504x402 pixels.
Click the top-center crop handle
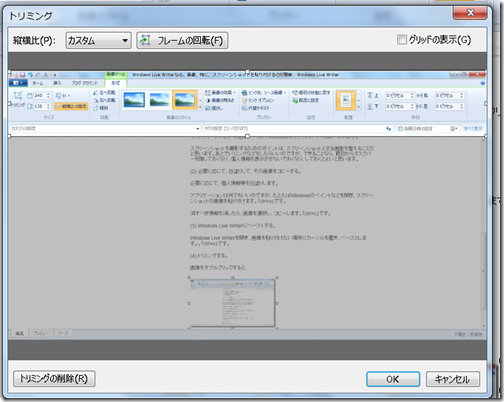(247, 72)
